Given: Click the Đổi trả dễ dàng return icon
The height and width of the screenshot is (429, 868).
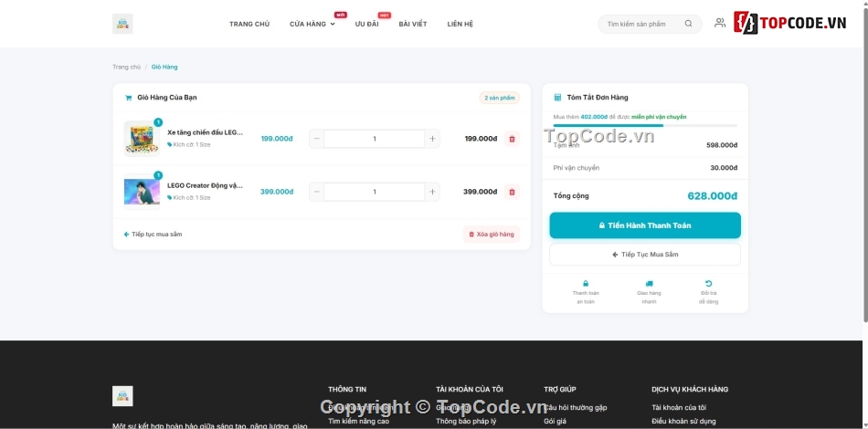Looking at the screenshot, I should coord(709,284).
